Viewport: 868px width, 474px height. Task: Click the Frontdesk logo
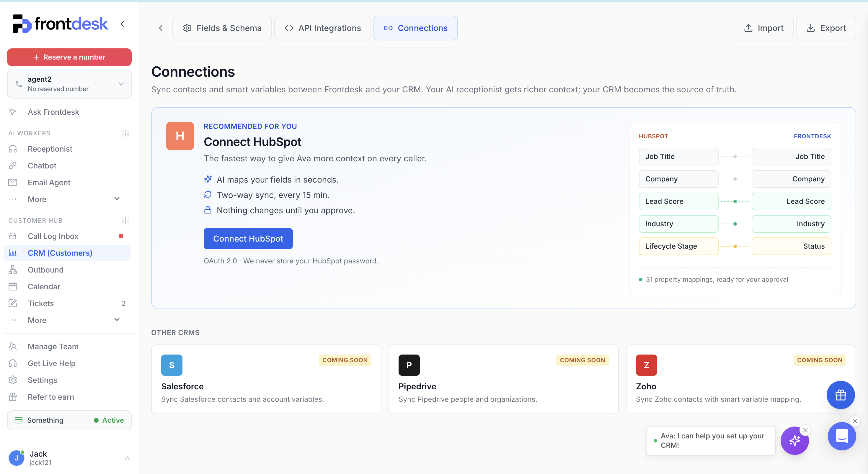point(60,24)
